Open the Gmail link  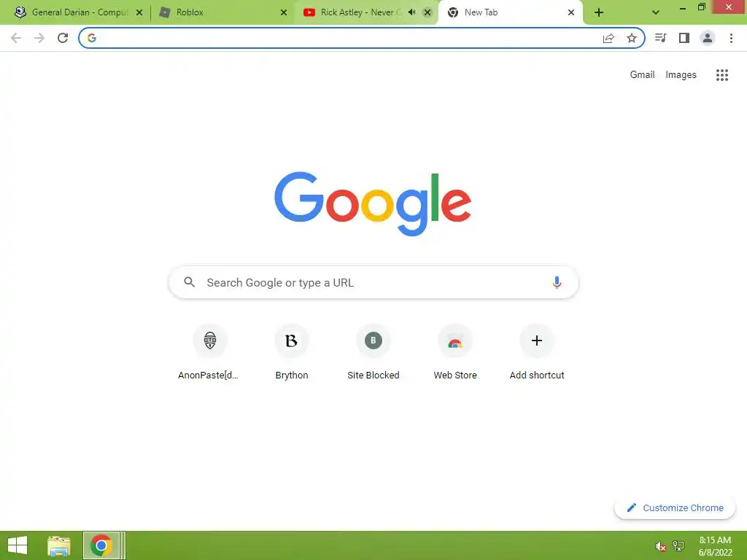pos(642,75)
